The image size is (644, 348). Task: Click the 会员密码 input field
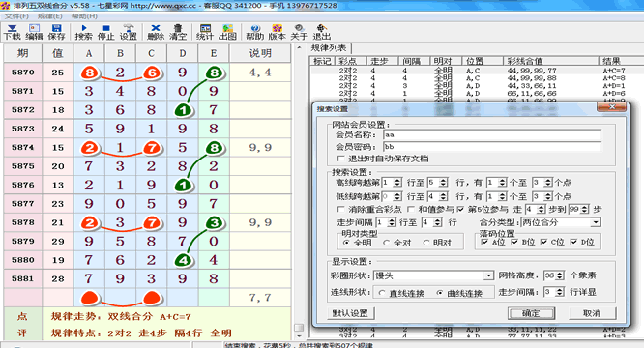[492, 147]
